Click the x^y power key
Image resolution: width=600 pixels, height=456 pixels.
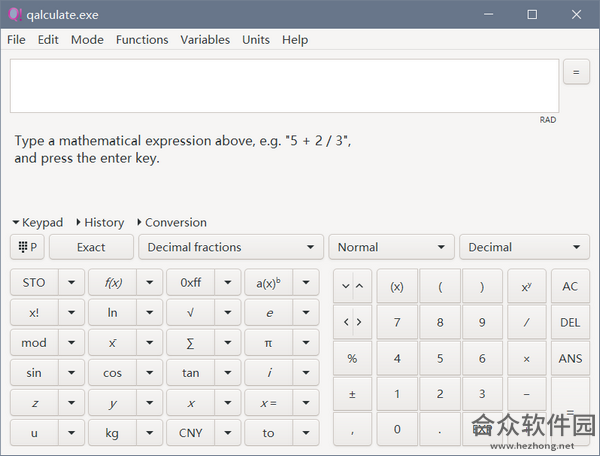click(x=527, y=286)
